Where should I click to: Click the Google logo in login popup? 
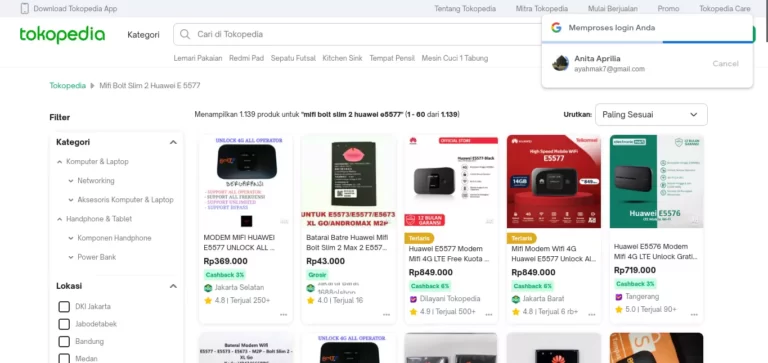pyautogui.click(x=556, y=28)
